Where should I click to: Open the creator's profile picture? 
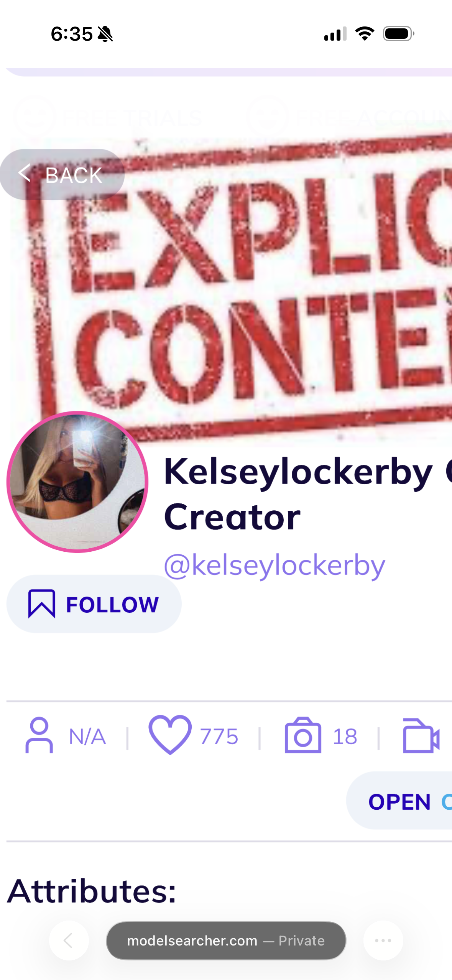pos(77,482)
